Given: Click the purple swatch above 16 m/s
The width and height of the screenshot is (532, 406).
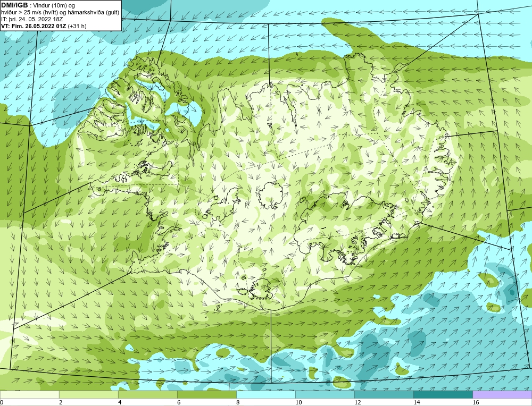Looking at the screenshot, I should [x=502, y=394].
